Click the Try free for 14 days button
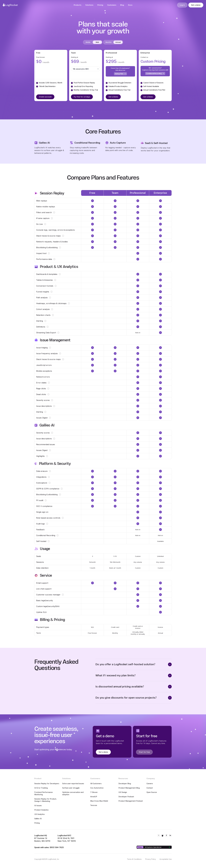 tap(82, 97)
